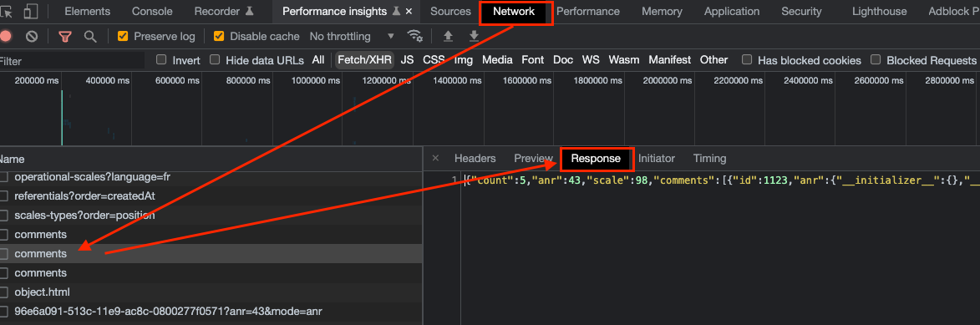Stop recording network log
Image resolution: width=980 pixels, height=325 pixels.
click(x=6, y=36)
